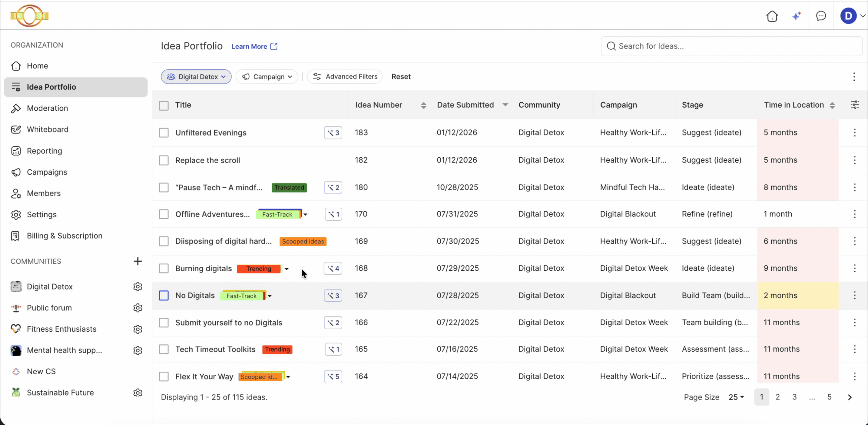Open row options for Unfiltered Evenings
The height and width of the screenshot is (425, 868).
(x=854, y=132)
